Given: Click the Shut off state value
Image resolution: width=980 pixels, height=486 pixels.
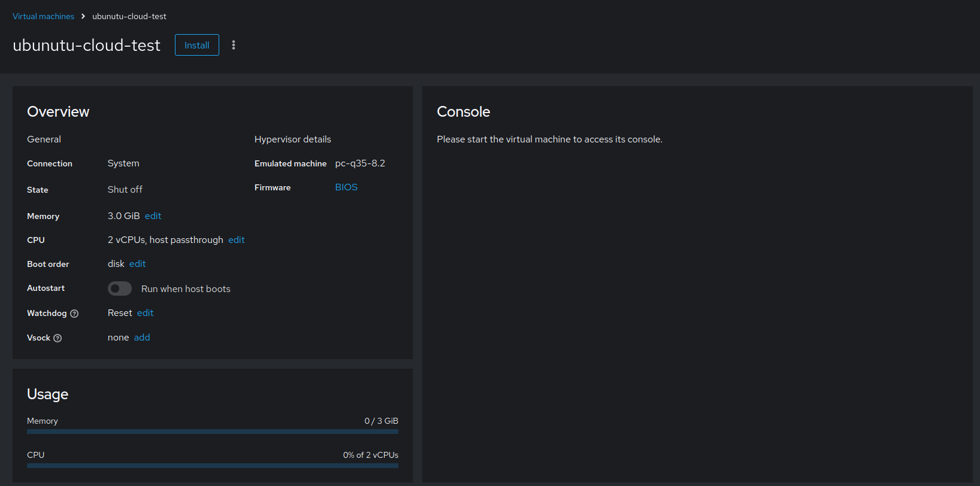Looking at the screenshot, I should 125,190.
